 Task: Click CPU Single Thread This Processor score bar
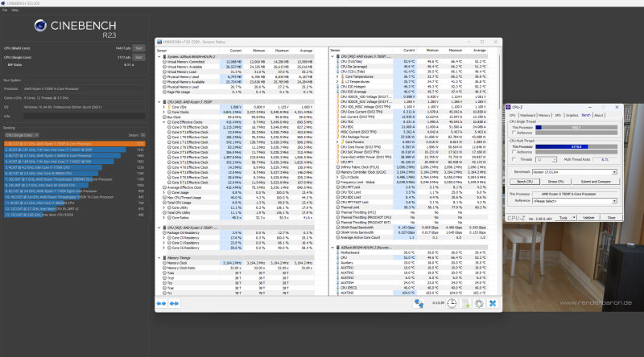coord(576,127)
